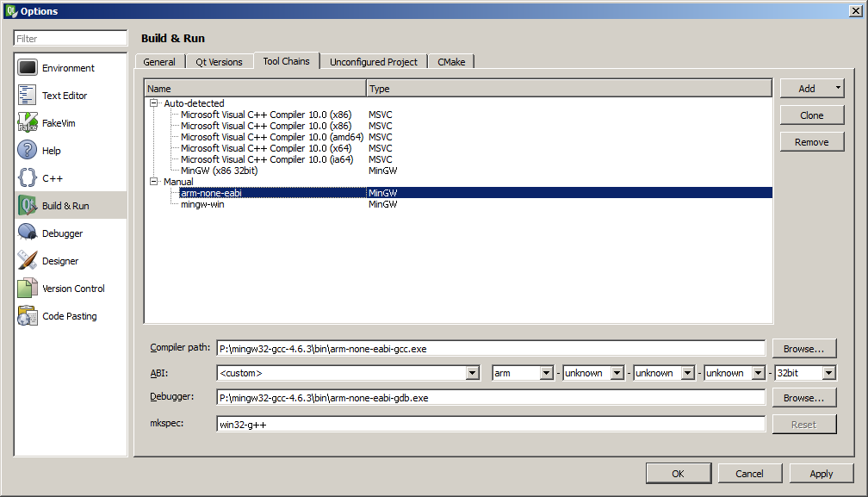Close the Options dialog window
The image size is (868, 497).
(x=855, y=11)
